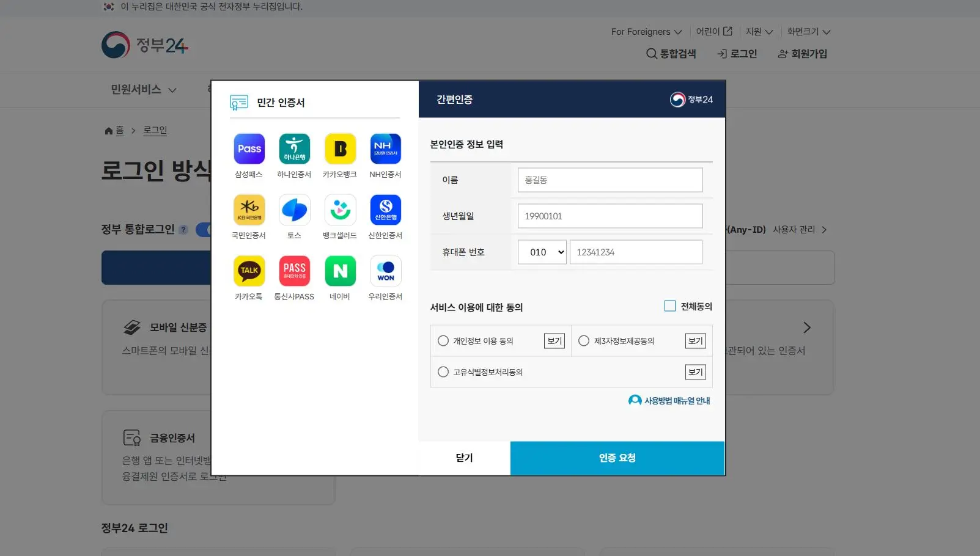
Task: Choose the KB Kookmin certificate icon
Action: (249, 210)
